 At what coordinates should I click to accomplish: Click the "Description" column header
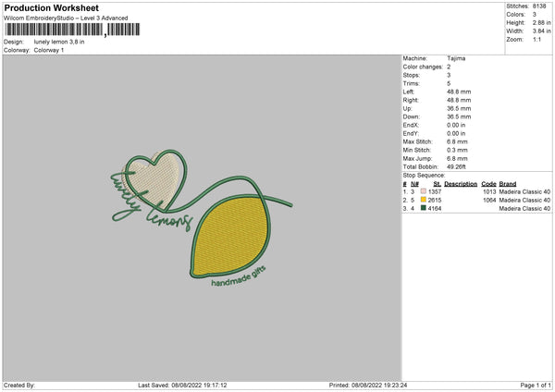461,184
